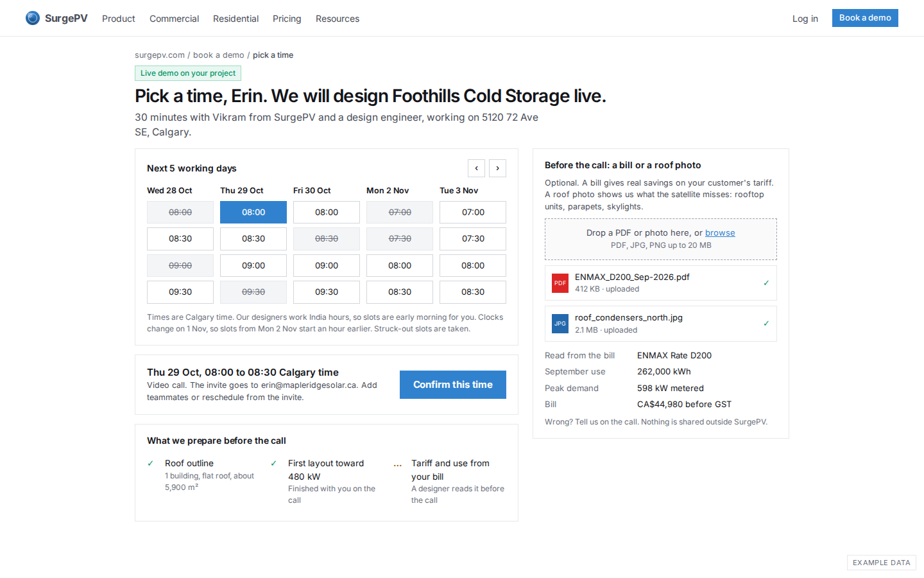Pick the Fri 30 Oct 09:30 slot

pos(327,292)
